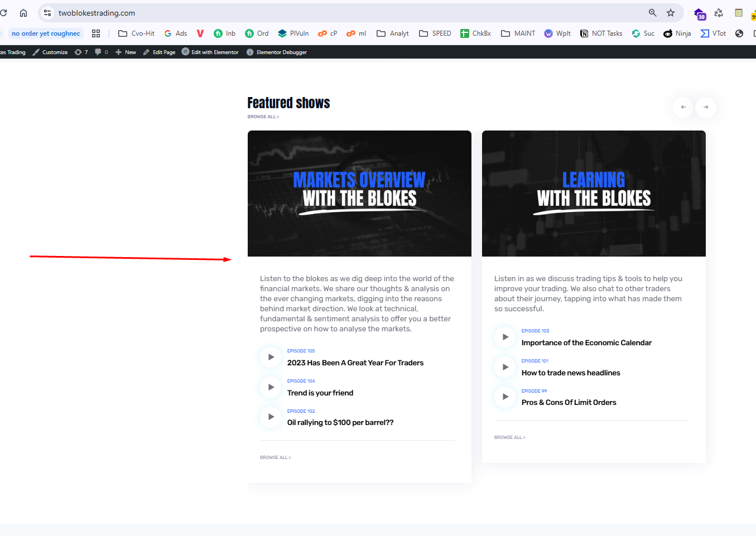Open the PlVuln bookmark
The width and height of the screenshot is (756, 536).
pyautogui.click(x=293, y=33)
